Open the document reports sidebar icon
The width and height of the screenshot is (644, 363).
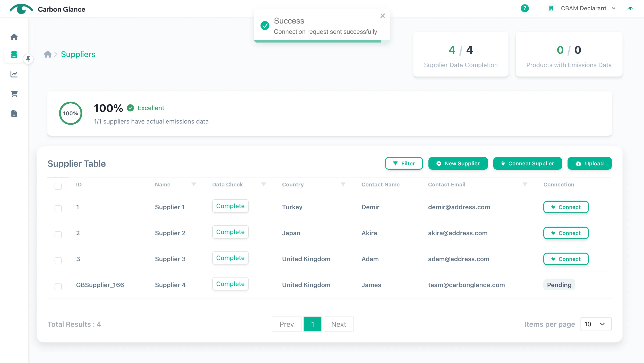tap(14, 114)
